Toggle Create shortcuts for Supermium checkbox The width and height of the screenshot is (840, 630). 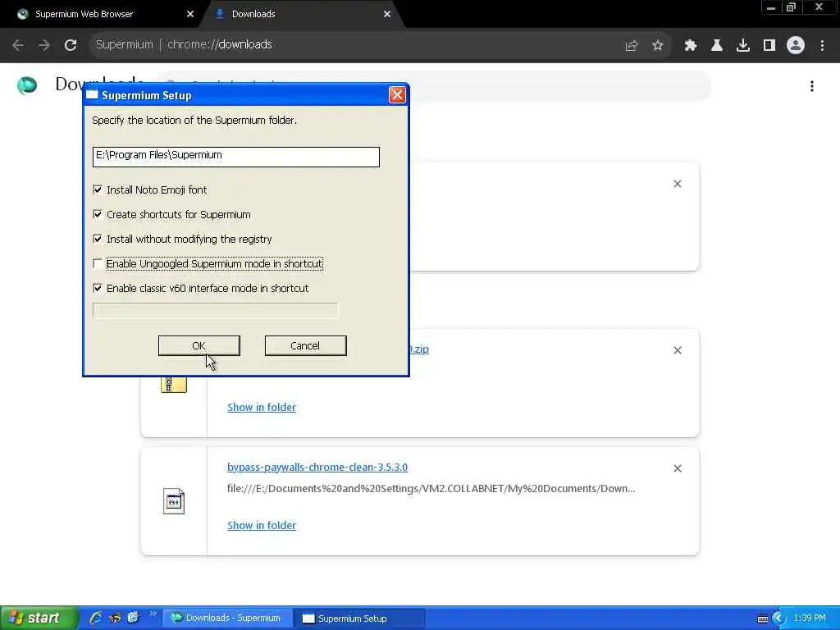coord(98,214)
